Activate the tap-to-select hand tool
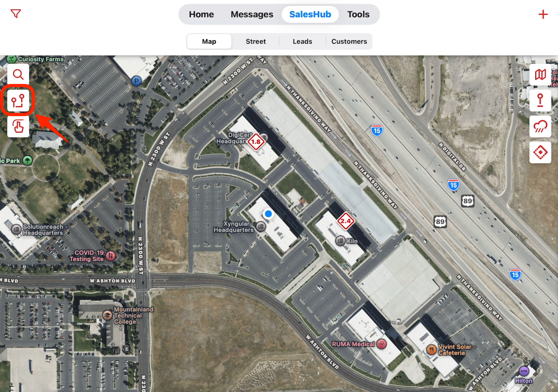 18,126
